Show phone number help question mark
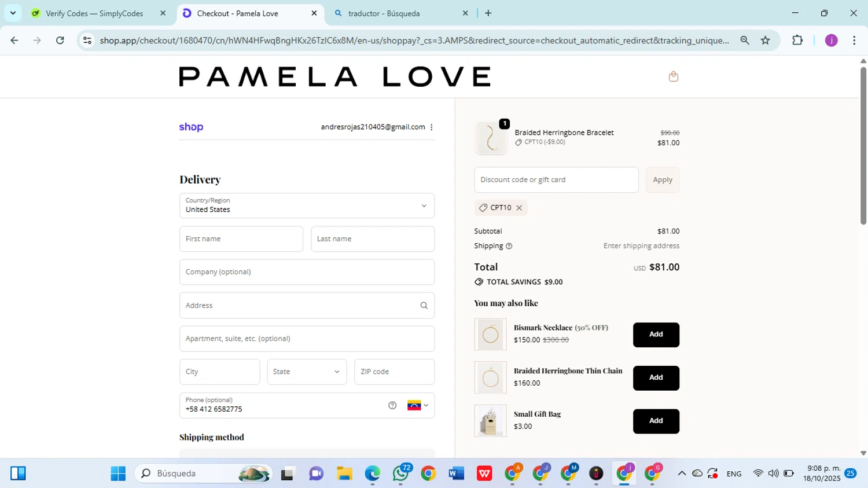The width and height of the screenshot is (868, 488). click(x=392, y=406)
